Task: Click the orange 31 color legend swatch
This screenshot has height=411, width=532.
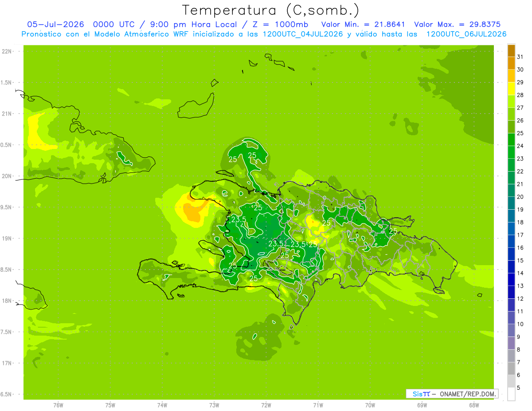Action: pos(511,51)
